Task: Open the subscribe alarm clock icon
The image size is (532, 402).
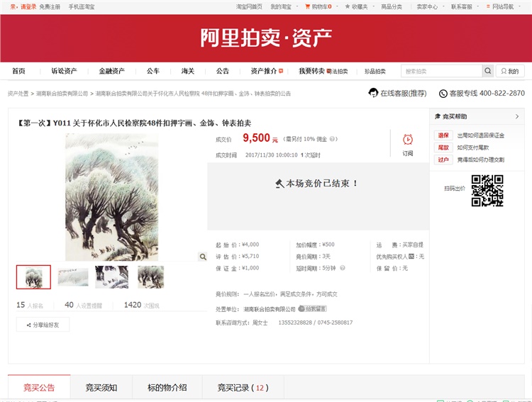Action: point(408,140)
